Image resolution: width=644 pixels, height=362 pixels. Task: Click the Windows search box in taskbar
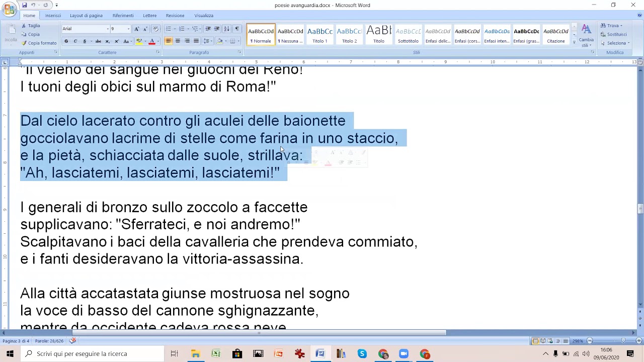click(92, 353)
